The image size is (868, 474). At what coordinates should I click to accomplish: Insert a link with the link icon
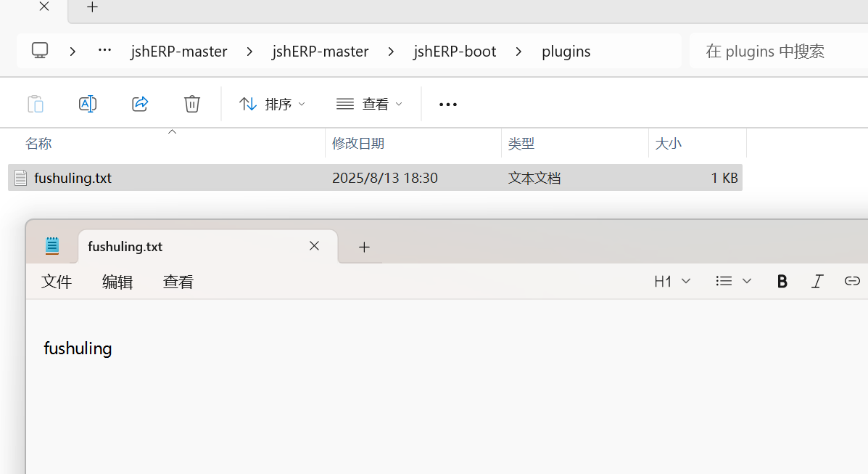coord(852,281)
